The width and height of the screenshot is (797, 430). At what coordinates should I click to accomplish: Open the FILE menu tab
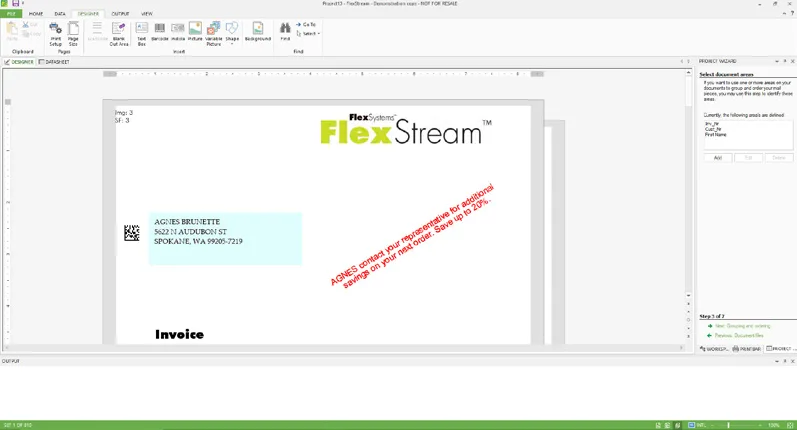coord(11,14)
